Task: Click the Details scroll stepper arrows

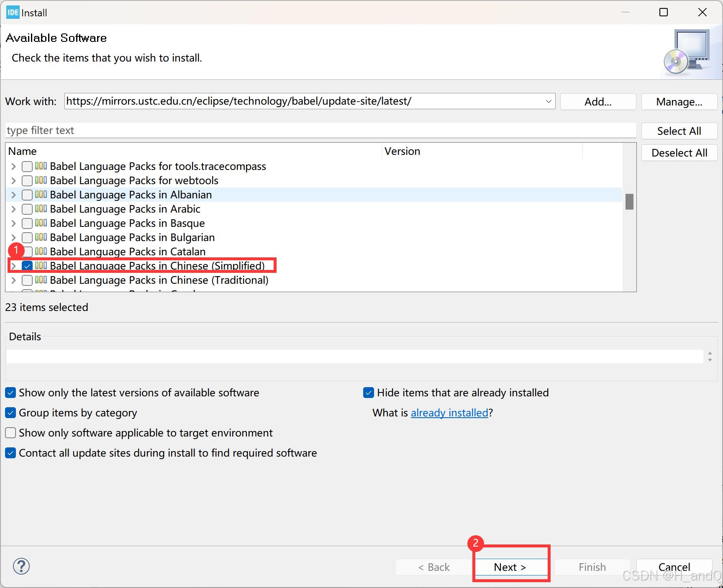Action: pyautogui.click(x=710, y=357)
